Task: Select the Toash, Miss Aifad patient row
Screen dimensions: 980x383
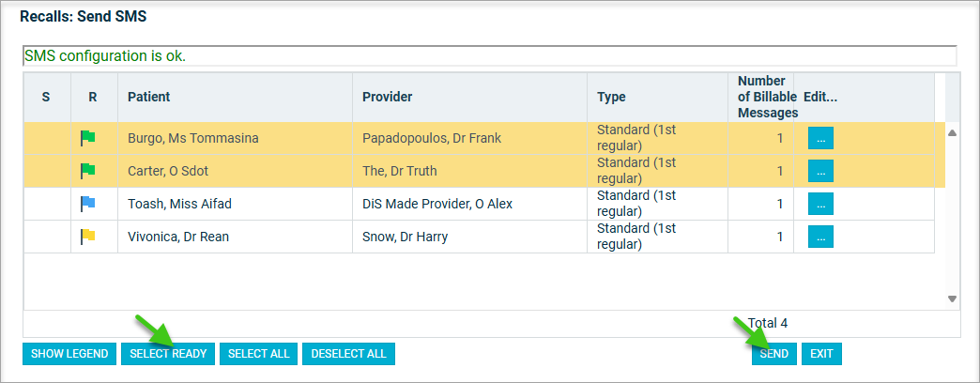Action: (x=480, y=204)
